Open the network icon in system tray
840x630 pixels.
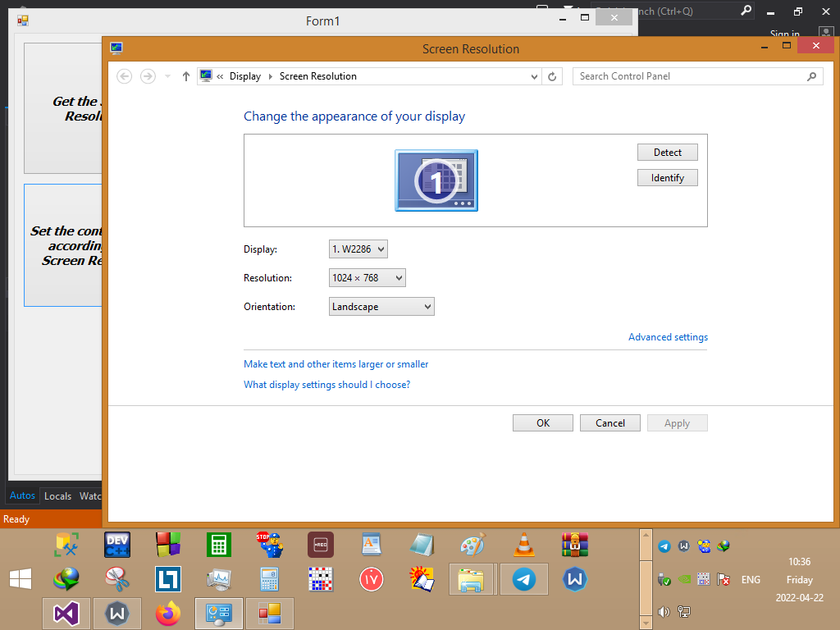[684, 612]
